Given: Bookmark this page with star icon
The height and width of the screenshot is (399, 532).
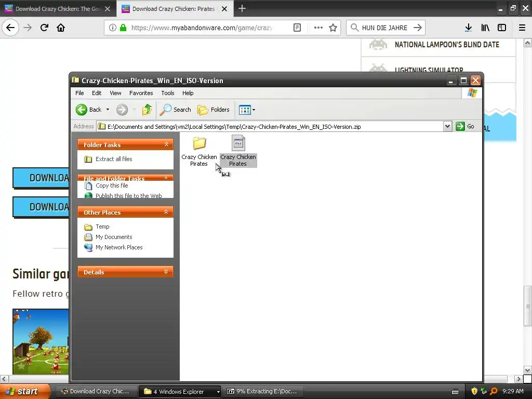Looking at the screenshot, I should (x=333, y=28).
